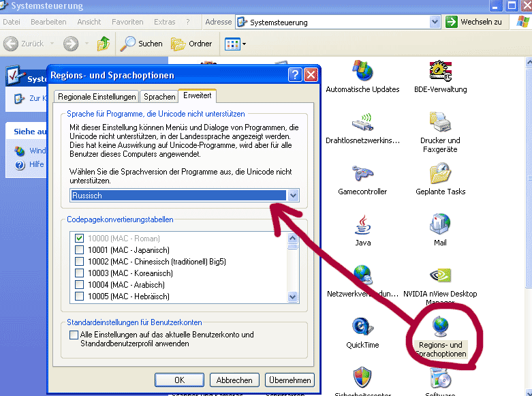Open the Adresse bar dropdown arrow
This screenshot has height=396, width=532.
435,22
